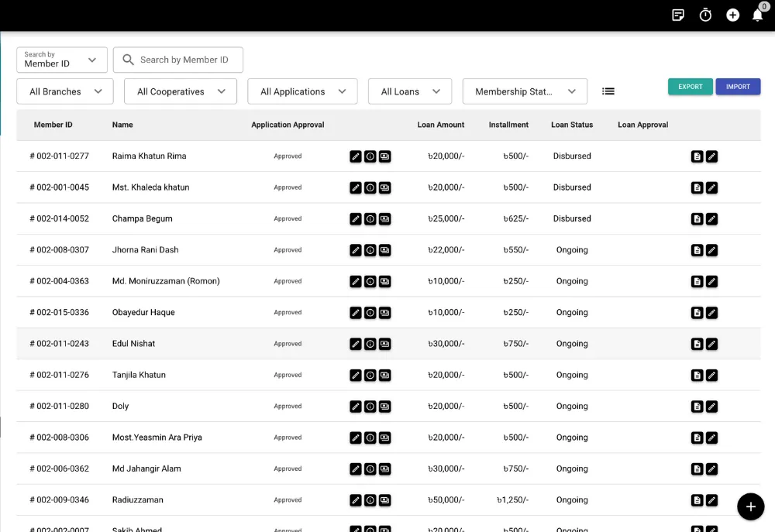Image resolution: width=775 pixels, height=532 pixels.
Task: View info icon for Radiuzzaman row
Action: point(370,500)
